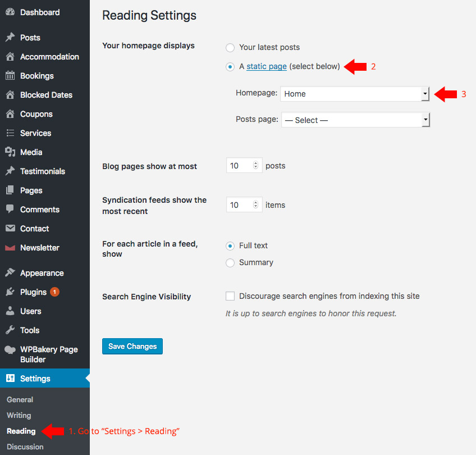Viewport: 476px width, 455px height.
Task: Click the Syndication feeds items number field
Action: coord(240,205)
